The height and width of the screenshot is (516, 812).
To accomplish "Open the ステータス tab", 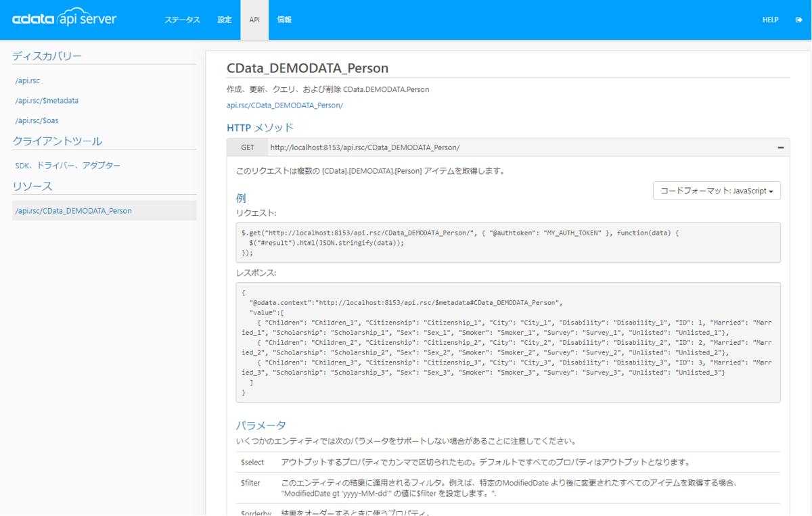I will tap(182, 20).
